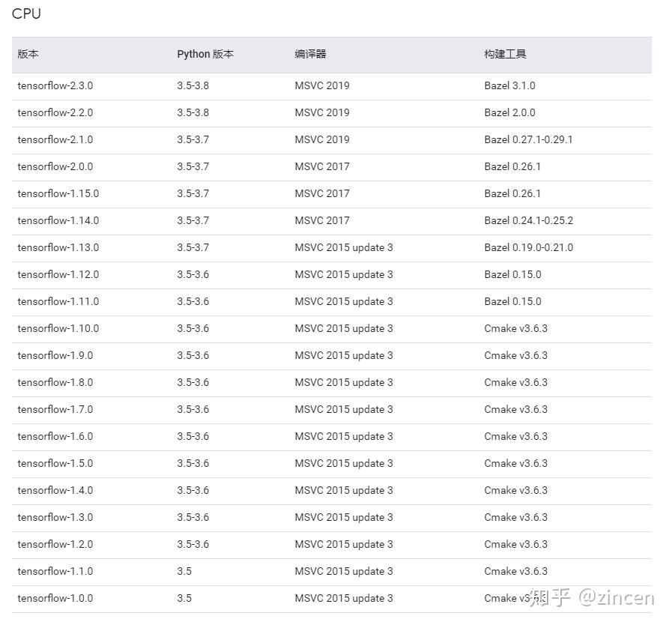Click MSVC 2015 update 3 in tensorflow-1.13.0 row
Image resolution: width=672 pixels, height=625 pixels.
pos(344,248)
